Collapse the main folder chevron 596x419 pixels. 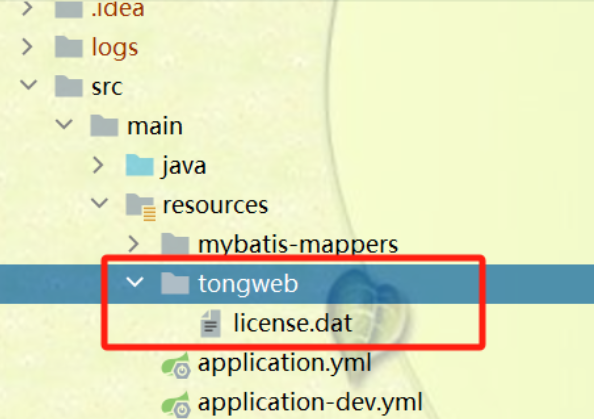[64, 124]
